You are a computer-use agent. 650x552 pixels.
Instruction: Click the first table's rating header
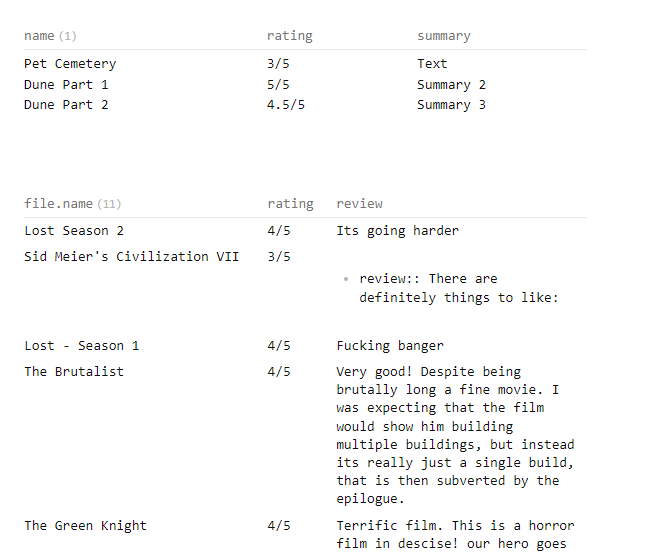(290, 36)
